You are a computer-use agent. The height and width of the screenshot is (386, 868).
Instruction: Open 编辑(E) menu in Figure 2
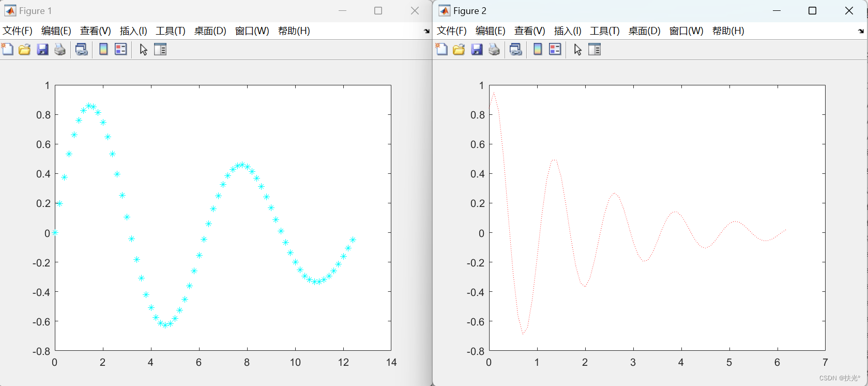pyautogui.click(x=491, y=31)
